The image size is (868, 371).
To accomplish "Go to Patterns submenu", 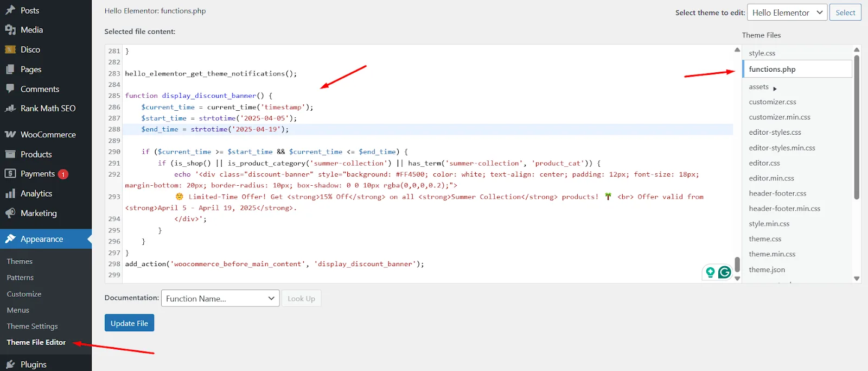I will coord(20,278).
